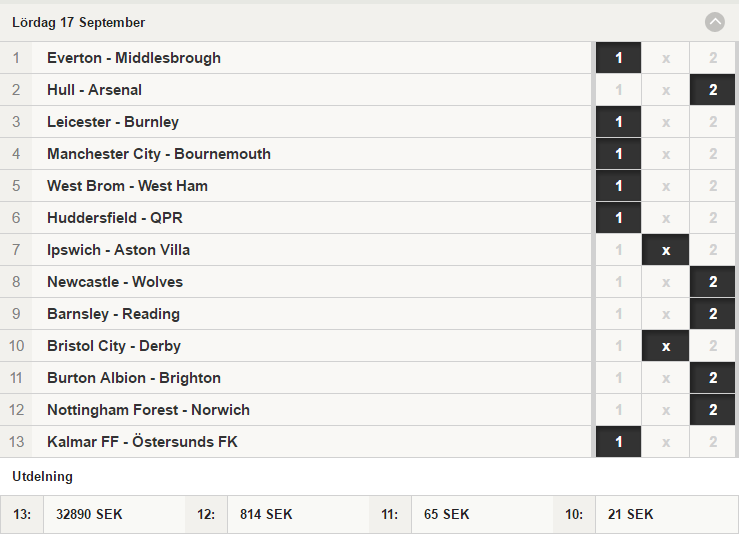Select outcome 2 for Huddersfield - QPR
Image resolution: width=739 pixels, height=560 pixels.
tap(713, 218)
